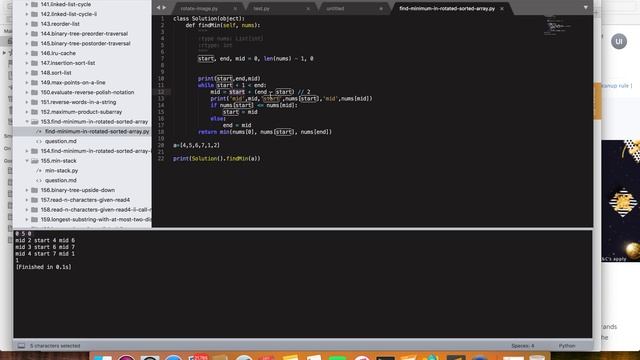This screenshot has height=360, width=640.
Task: Select the 154.find-minimum-in-rotated-sorted-array-ii folder
Action: (96, 151)
